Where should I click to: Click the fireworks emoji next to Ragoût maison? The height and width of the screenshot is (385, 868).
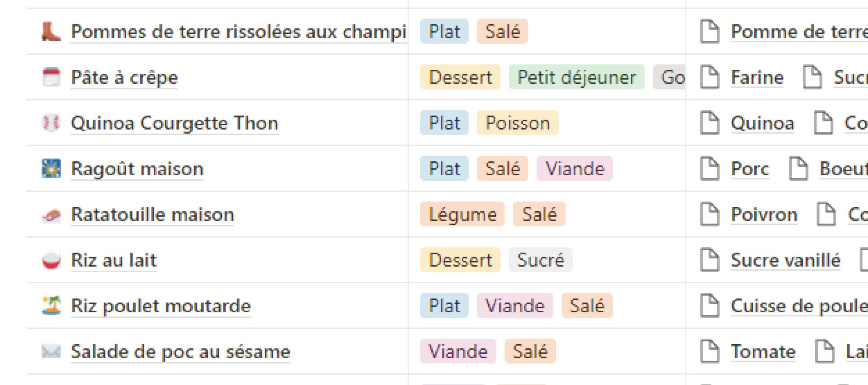tap(52, 169)
